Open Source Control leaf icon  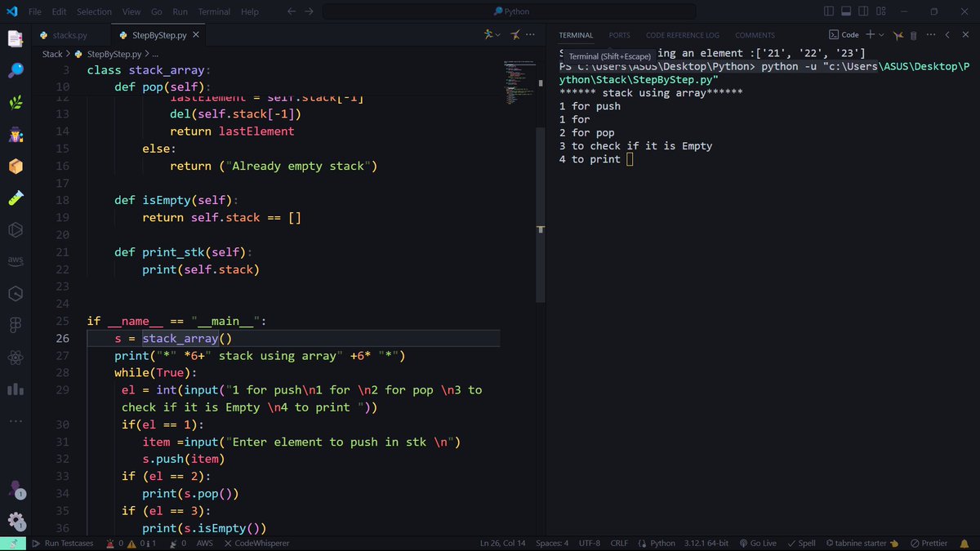pos(15,102)
